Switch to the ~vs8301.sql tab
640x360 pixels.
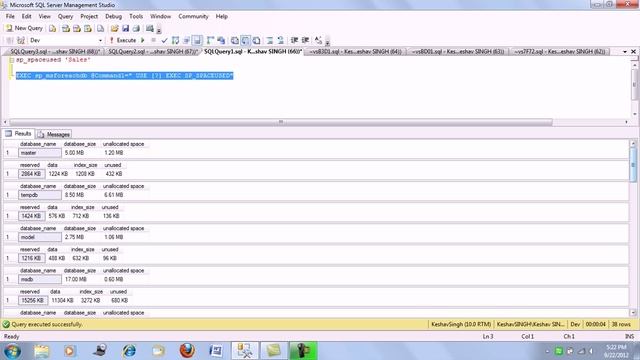pyautogui.click(x=355, y=51)
